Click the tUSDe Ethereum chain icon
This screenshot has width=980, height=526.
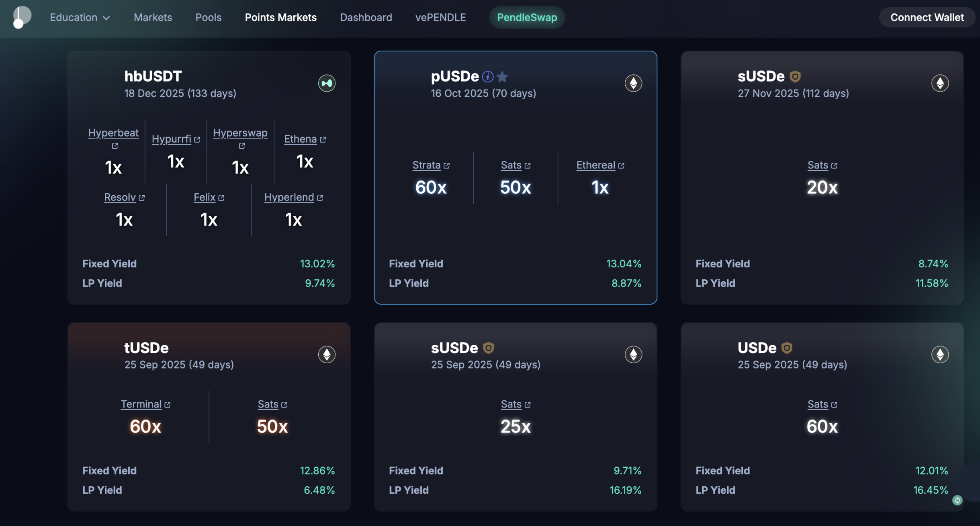click(x=327, y=354)
